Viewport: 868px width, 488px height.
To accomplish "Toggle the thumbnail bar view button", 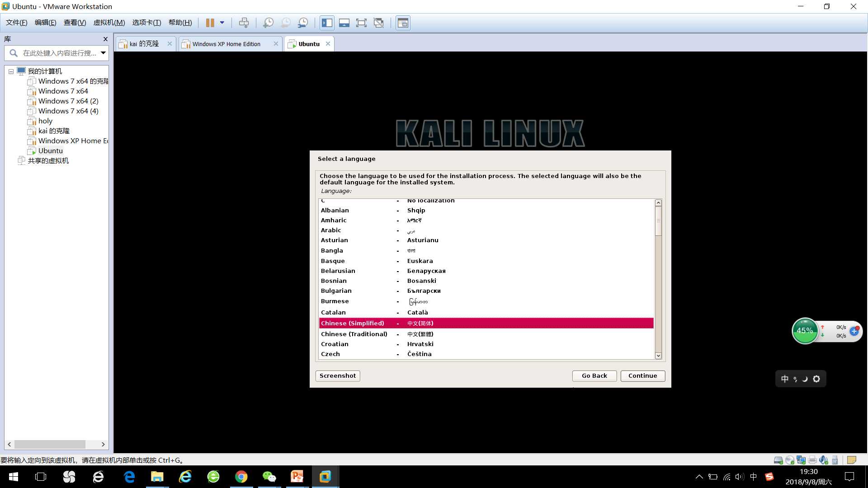I will click(x=344, y=23).
